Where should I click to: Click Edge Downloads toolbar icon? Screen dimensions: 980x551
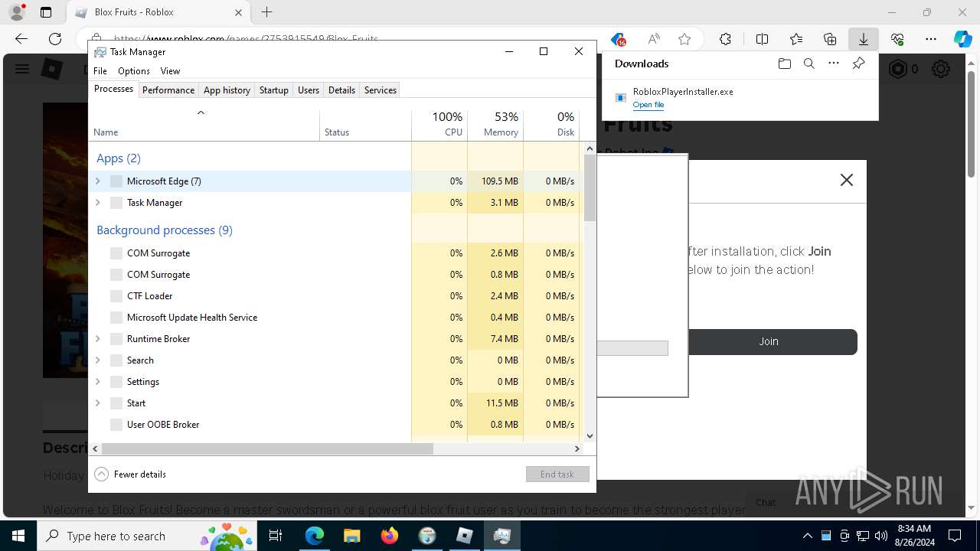[x=863, y=39]
